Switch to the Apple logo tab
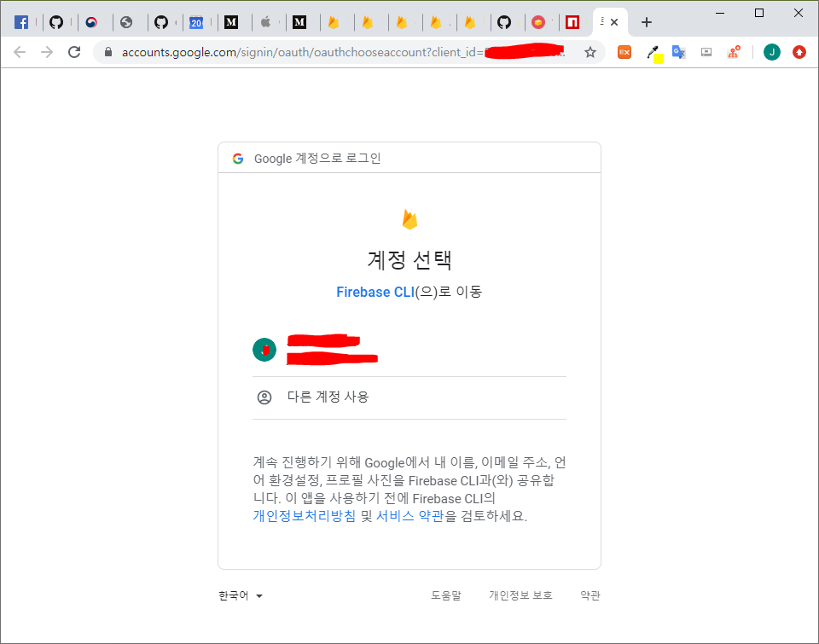819x644 pixels. pyautogui.click(x=265, y=22)
